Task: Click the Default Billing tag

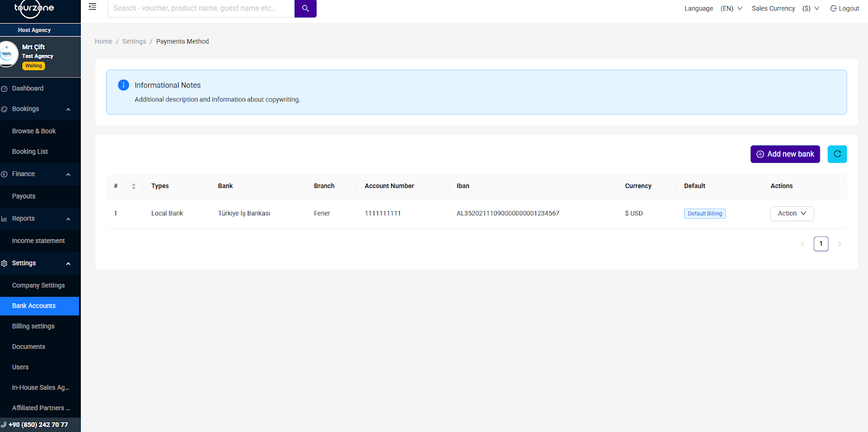Action: coord(705,214)
